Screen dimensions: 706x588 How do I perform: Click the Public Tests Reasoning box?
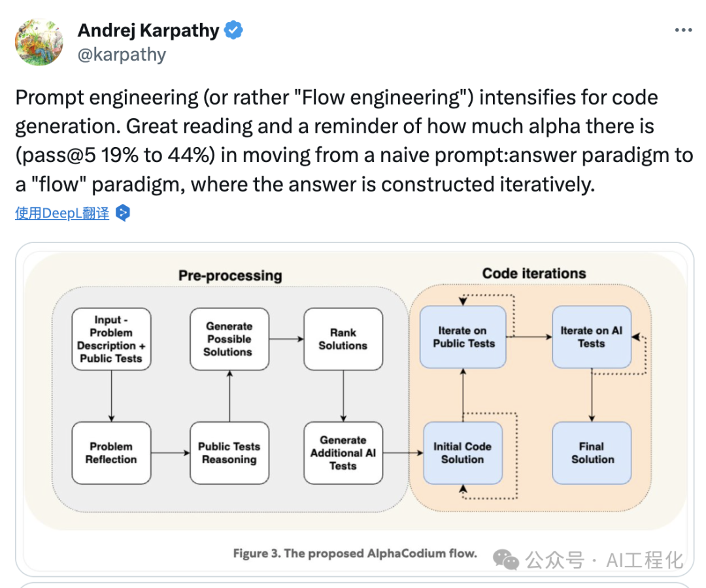[229, 453]
